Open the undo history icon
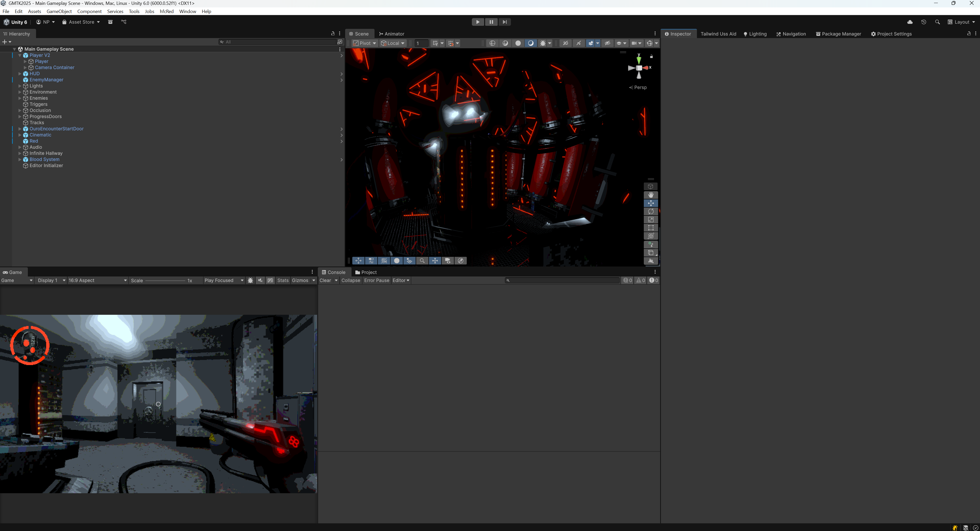 [x=923, y=22]
